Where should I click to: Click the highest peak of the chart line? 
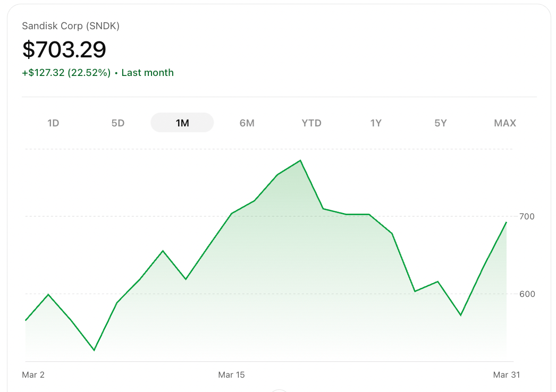point(300,160)
